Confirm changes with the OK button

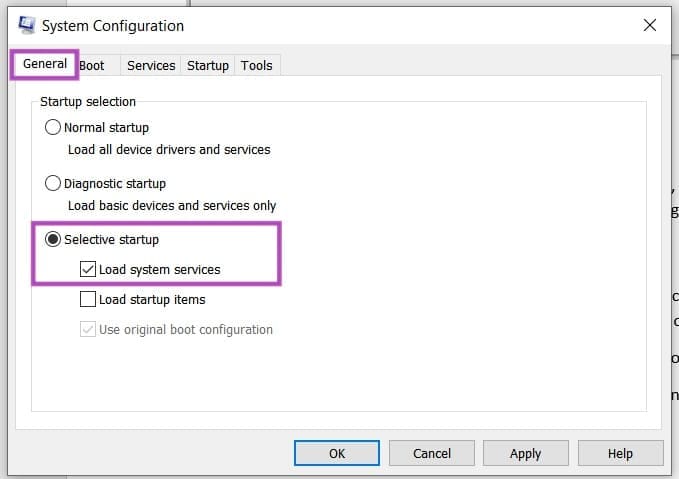tap(337, 453)
